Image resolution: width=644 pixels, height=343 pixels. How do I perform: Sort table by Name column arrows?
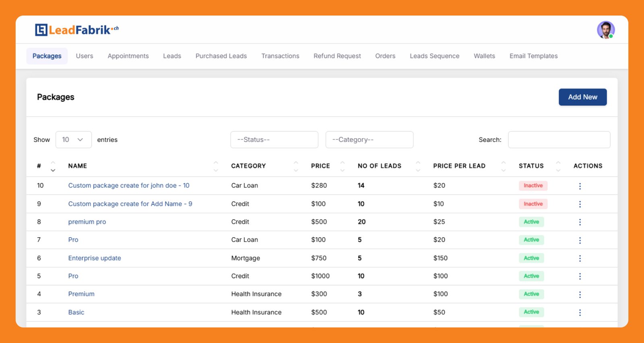pos(216,166)
